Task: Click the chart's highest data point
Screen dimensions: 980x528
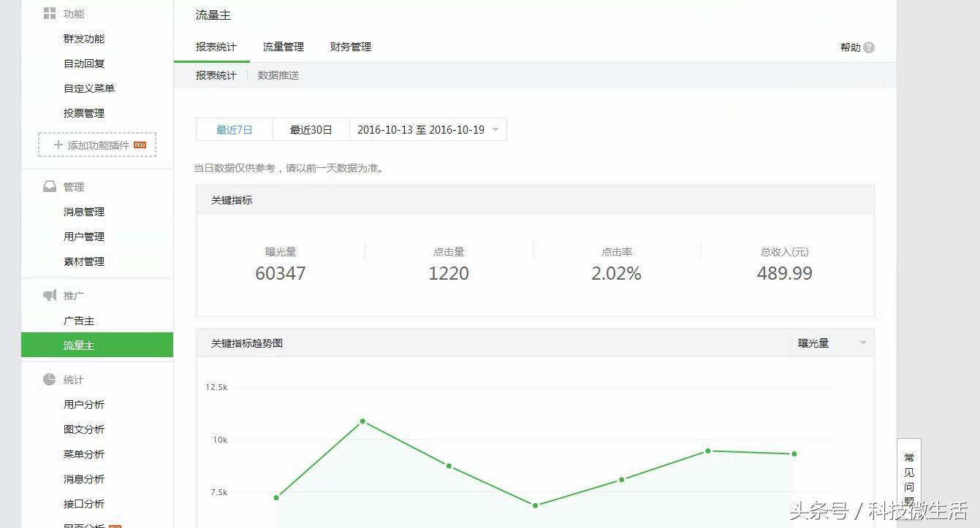Action: coord(362,421)
